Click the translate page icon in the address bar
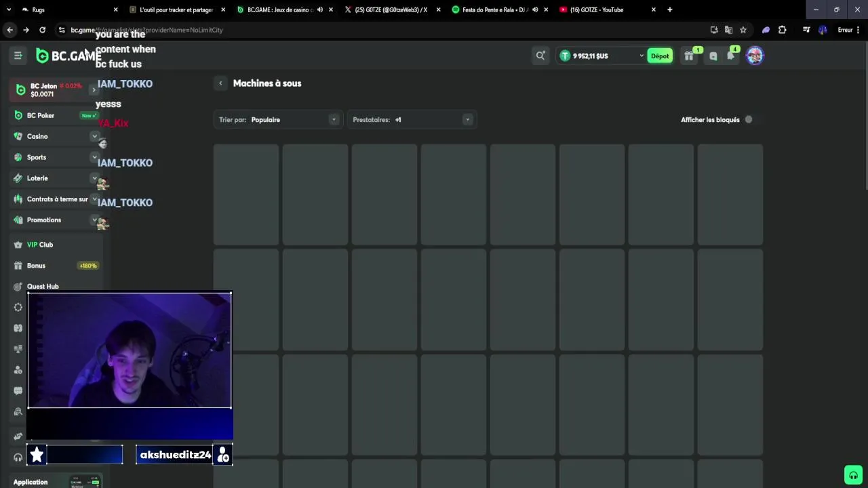868x488 pixels. tap(728, 30)
